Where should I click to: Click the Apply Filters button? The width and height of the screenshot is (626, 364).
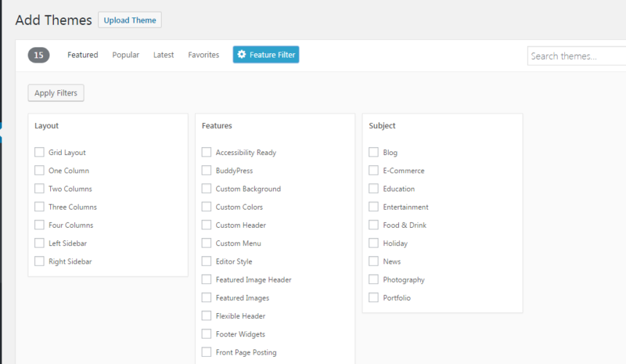pos(56,93)
